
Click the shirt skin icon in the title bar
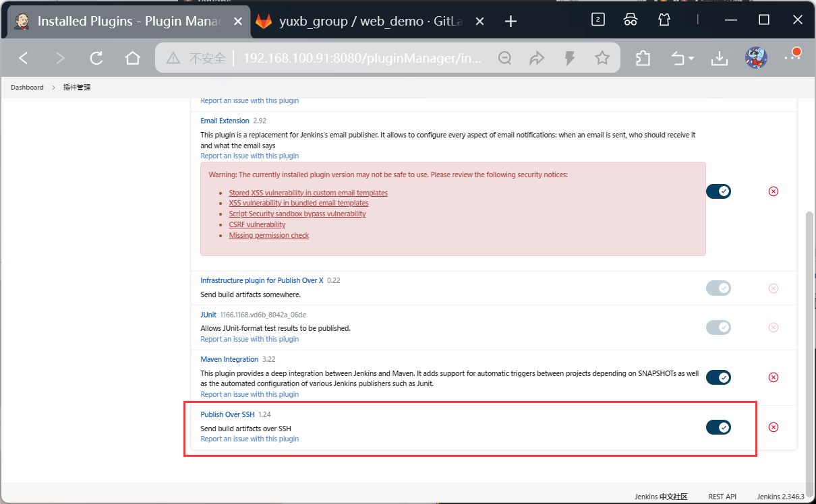click(664, 20)
